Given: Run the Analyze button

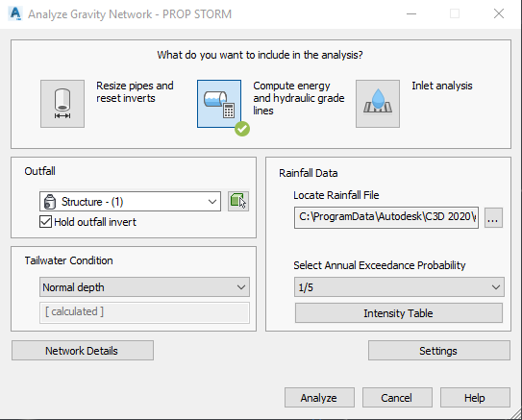Looking at the screenshot, I should pos(319,397).
